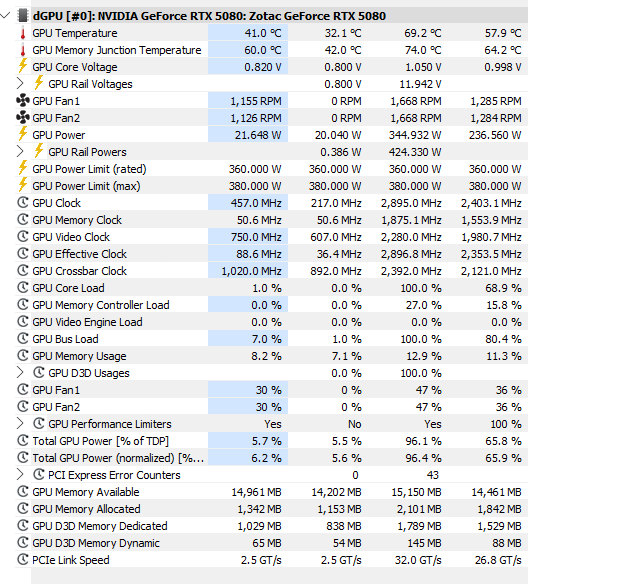Click maximum GPU Power value 344.932 W
Viewport: 629px width, 584px height.
[415, 135]
